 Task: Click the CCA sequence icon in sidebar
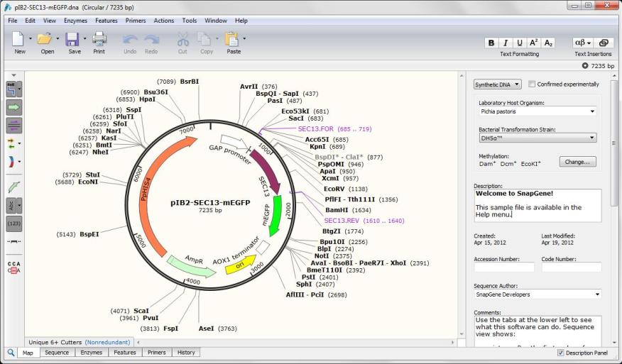(x=14, y=268)
